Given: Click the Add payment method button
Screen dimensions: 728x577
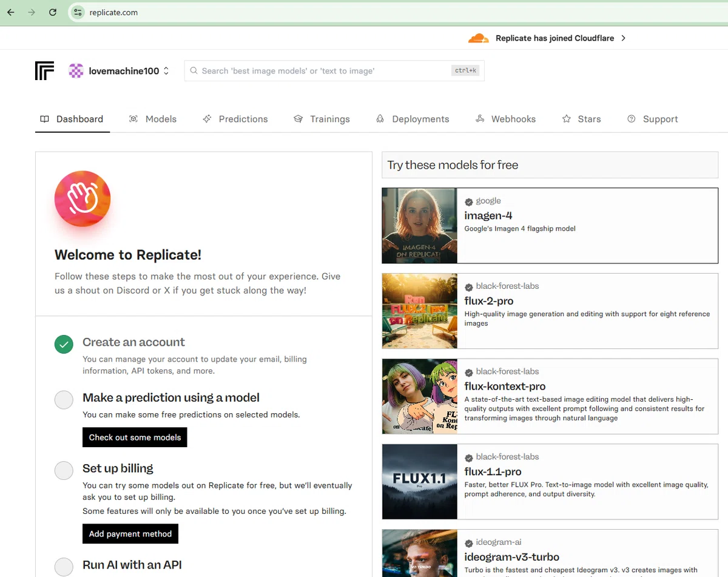Looking at the screenshot, I should coord(130,534).
